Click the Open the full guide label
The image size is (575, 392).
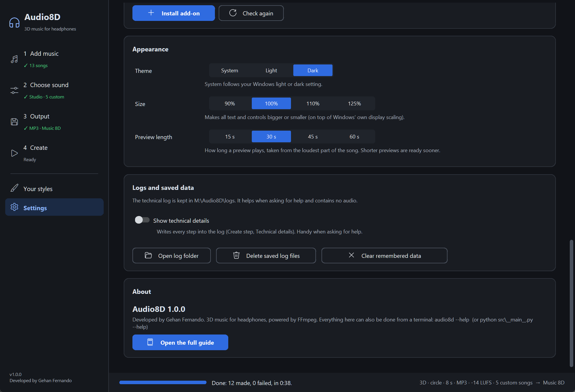point(187,343)
